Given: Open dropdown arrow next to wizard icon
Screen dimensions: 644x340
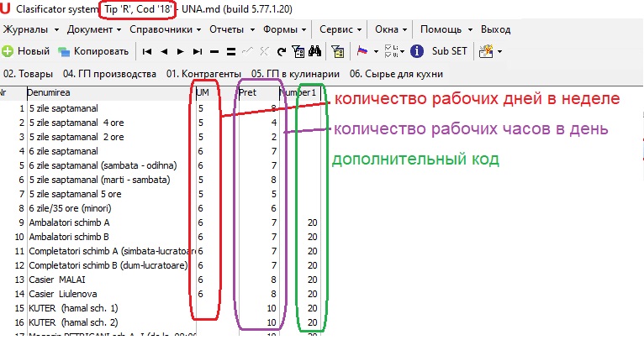Looking at the screenshot, I should (499, 52).
